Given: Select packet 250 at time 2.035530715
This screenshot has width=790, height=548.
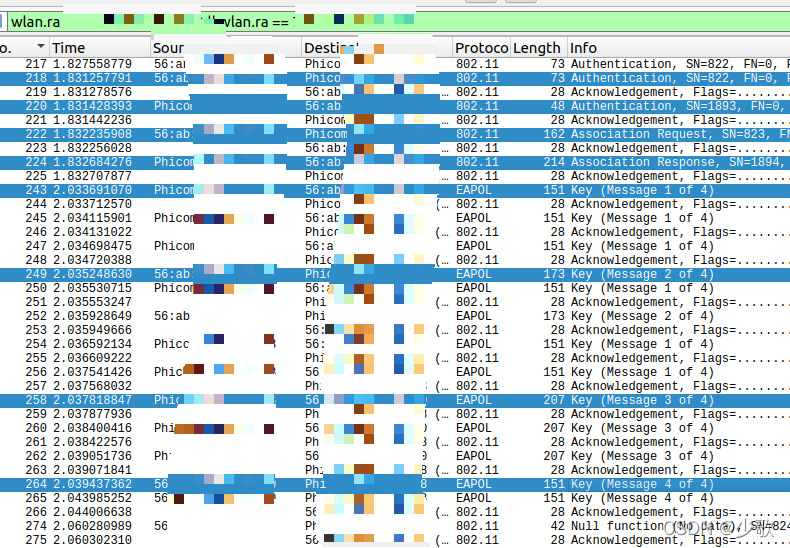Looking at the screenshot, I should coord(395,288).
